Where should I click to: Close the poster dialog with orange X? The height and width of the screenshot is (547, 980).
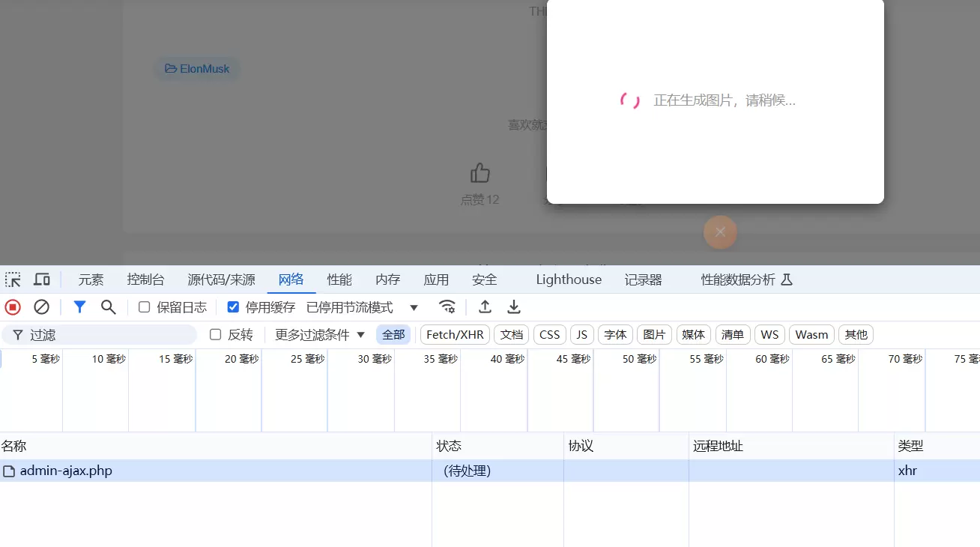pos(720,232)
